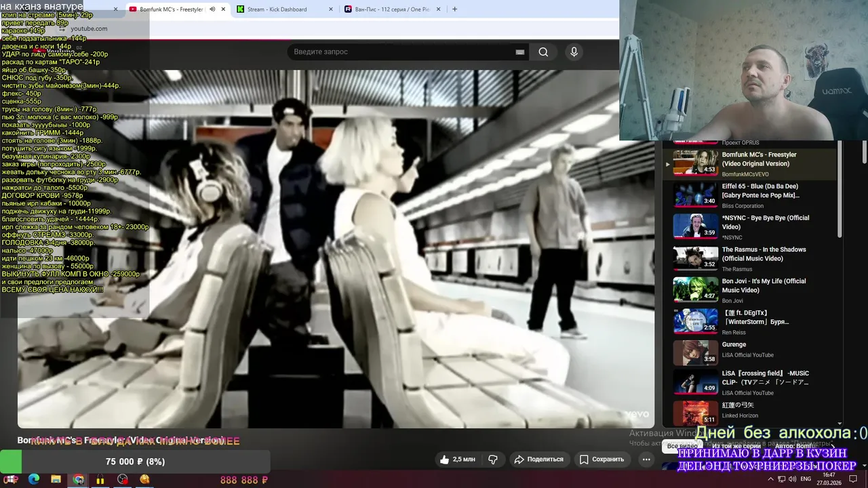Close the Bomfunk MC's Freestyler tab
868x488 pixels.
223,9
